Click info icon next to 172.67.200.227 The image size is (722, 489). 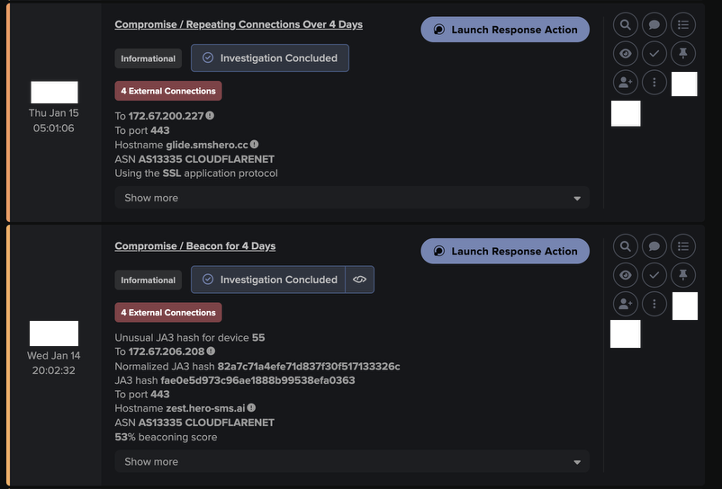click(x=210, y=116)
